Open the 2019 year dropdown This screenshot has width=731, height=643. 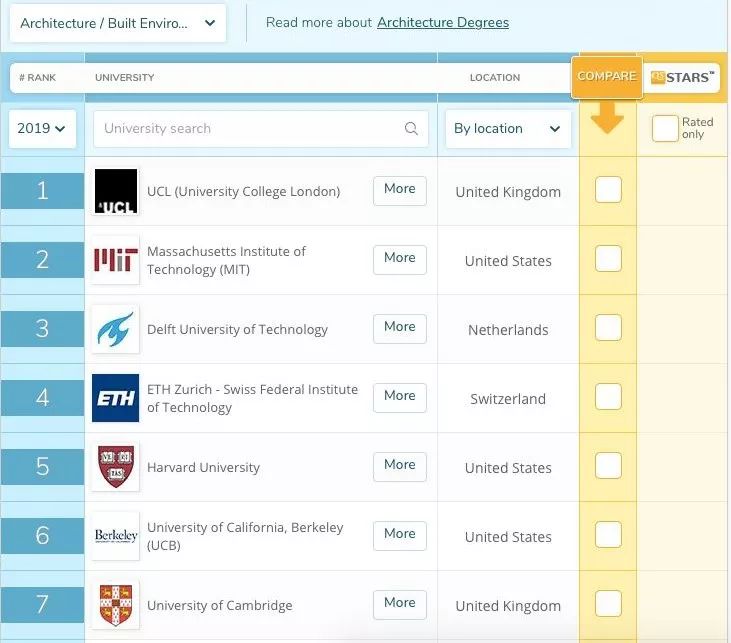[42, 129]
